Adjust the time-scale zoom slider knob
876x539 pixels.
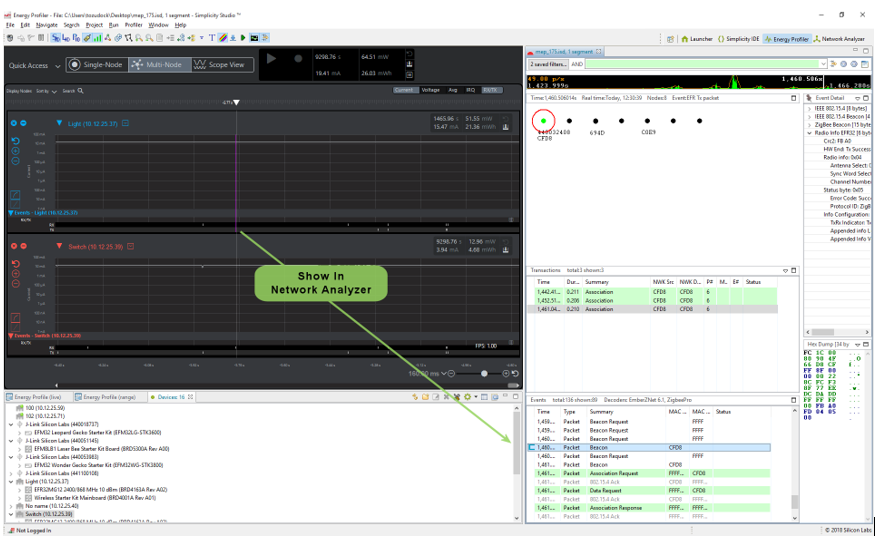[x=484, y=373]
